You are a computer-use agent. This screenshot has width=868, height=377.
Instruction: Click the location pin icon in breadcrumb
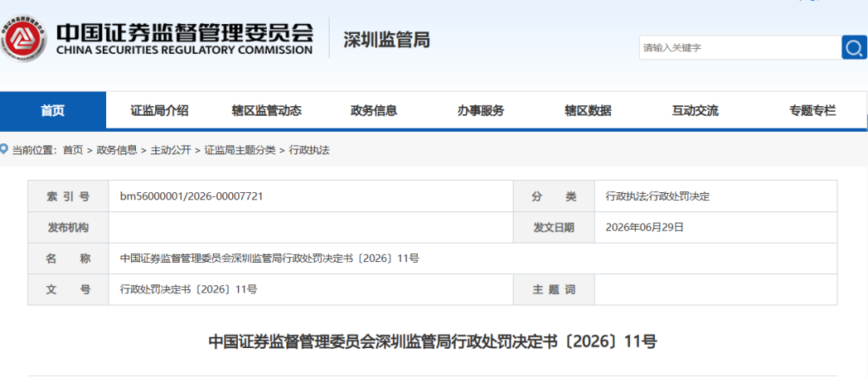[5, 150]
